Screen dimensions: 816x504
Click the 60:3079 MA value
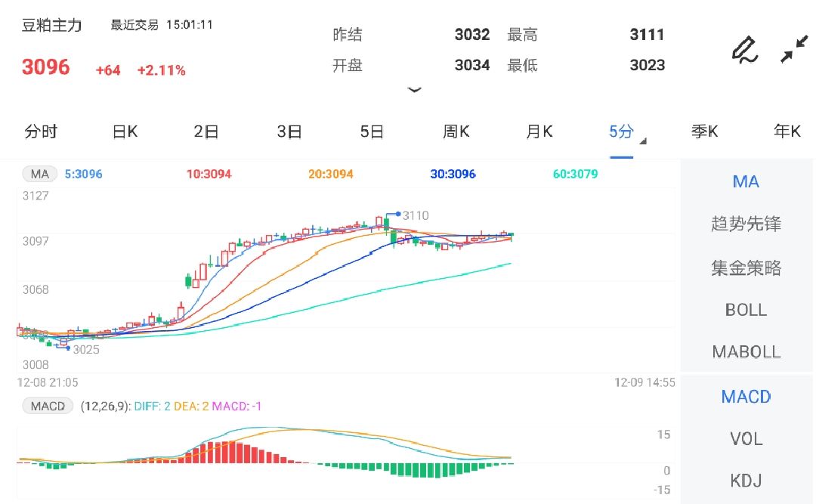575,174
